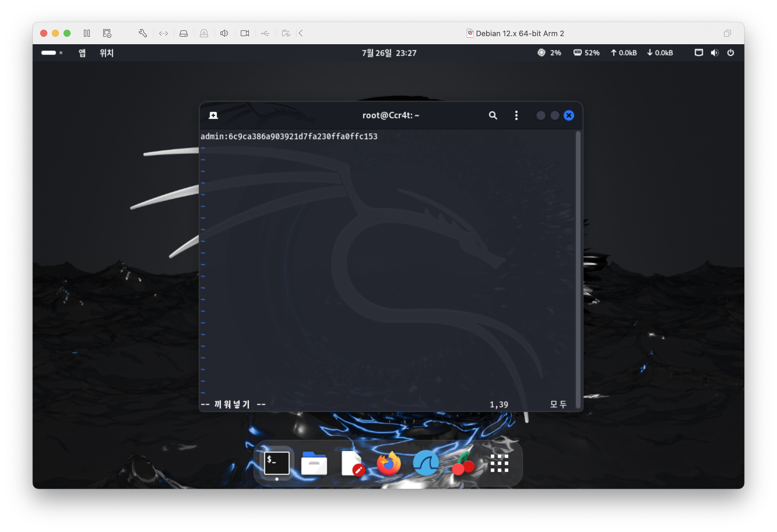Open new terminal tab button
The image size is (777, 532).
(213, 115)
